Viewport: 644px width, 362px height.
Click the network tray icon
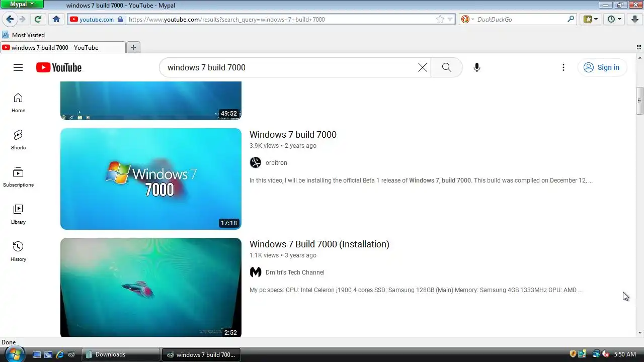596,354
